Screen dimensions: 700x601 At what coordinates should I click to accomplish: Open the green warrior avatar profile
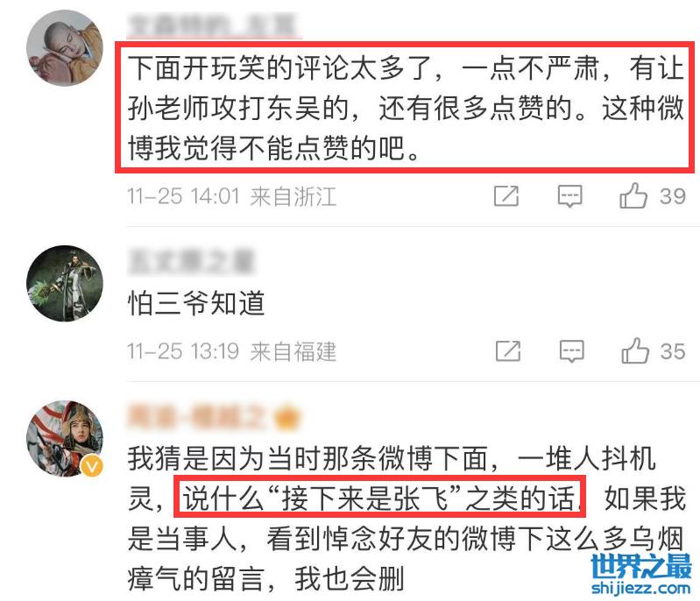click(65, 283)
